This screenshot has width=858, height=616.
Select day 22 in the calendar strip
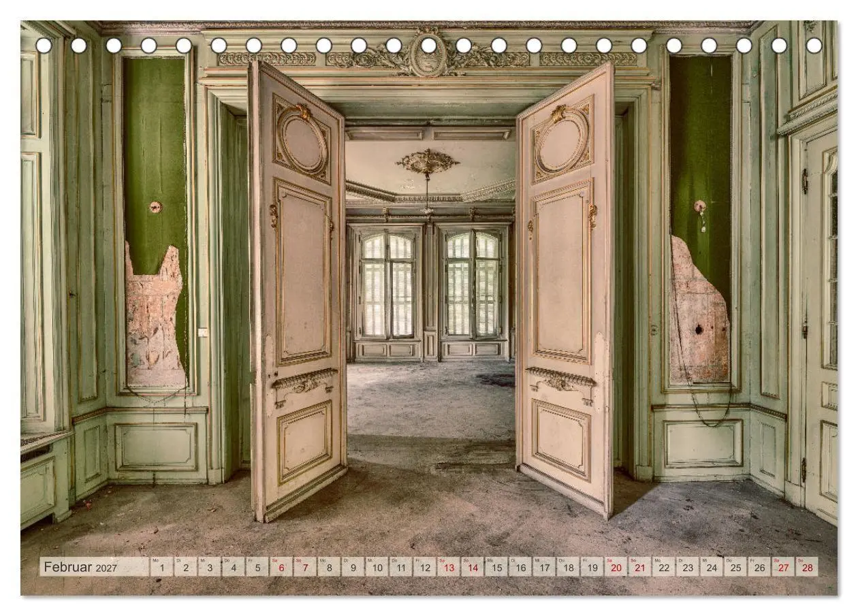coord(663,567)
